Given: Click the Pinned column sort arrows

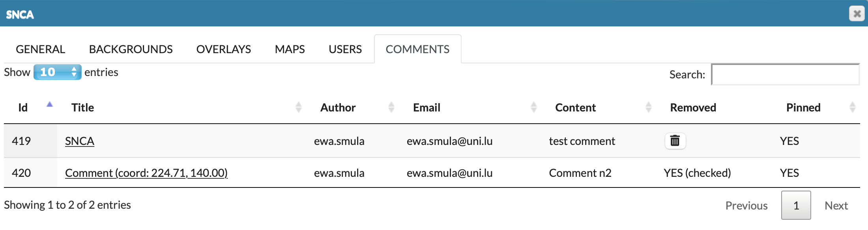Looking at the screenshot, I should [x=852, y=107].
